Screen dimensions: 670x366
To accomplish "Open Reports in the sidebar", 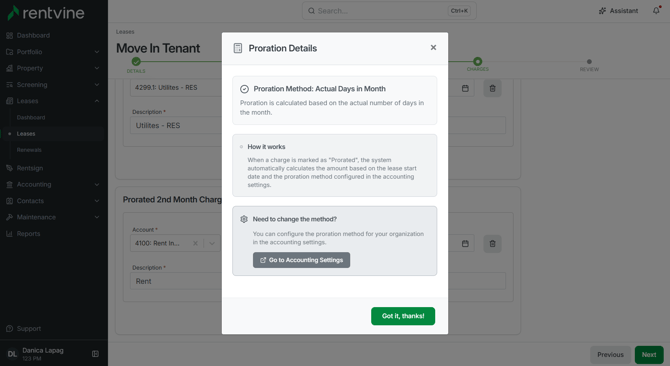I will tap(28, 234).
